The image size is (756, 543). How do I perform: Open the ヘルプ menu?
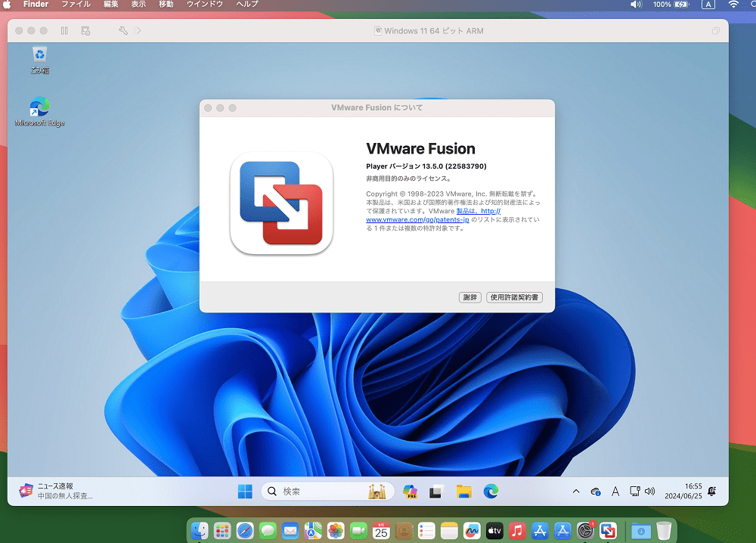pyautogui.click(x=247, y=5)
